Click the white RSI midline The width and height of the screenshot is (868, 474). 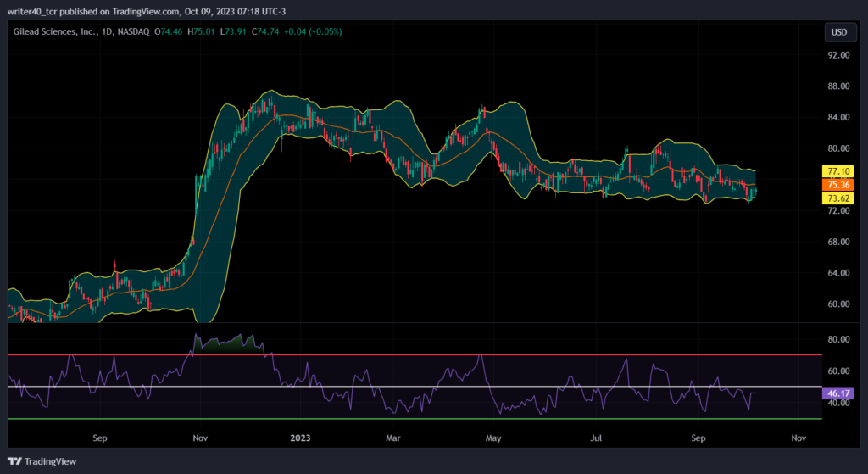pyautogui.click(x=414, y=387)
